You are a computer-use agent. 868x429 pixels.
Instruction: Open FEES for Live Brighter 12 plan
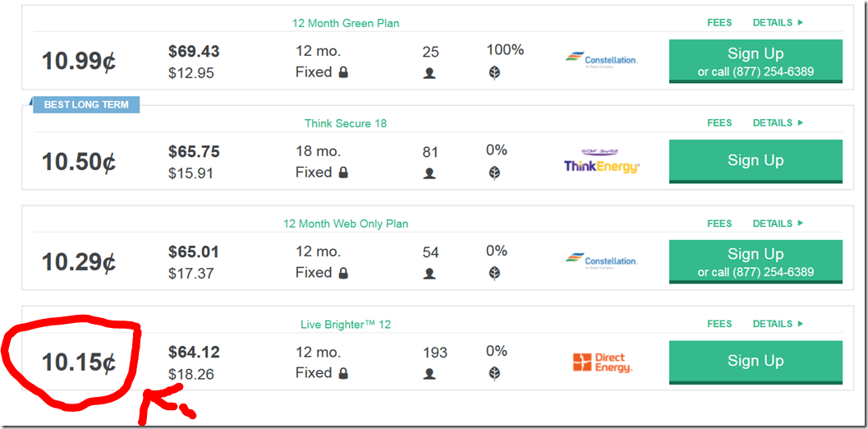pyautogui.click(x=719, y=324)
